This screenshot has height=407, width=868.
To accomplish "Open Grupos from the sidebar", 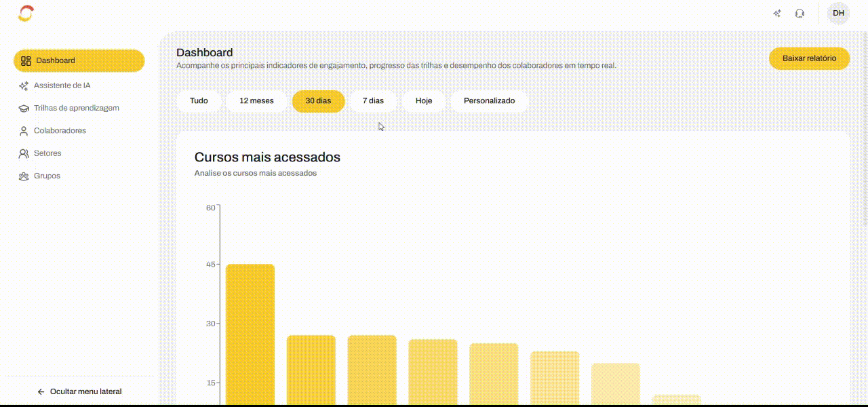I will (46, 176).
